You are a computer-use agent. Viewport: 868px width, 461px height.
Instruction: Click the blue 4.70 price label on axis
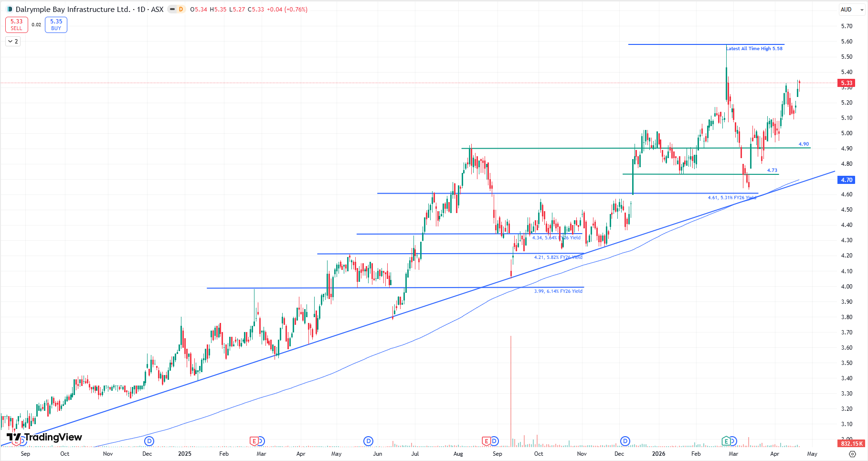(847, 180)
